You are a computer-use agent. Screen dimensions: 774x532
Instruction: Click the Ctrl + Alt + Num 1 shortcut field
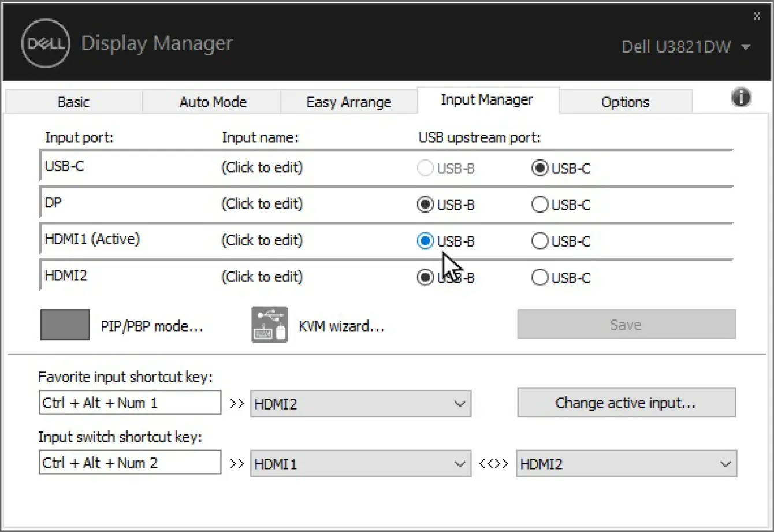129,403
